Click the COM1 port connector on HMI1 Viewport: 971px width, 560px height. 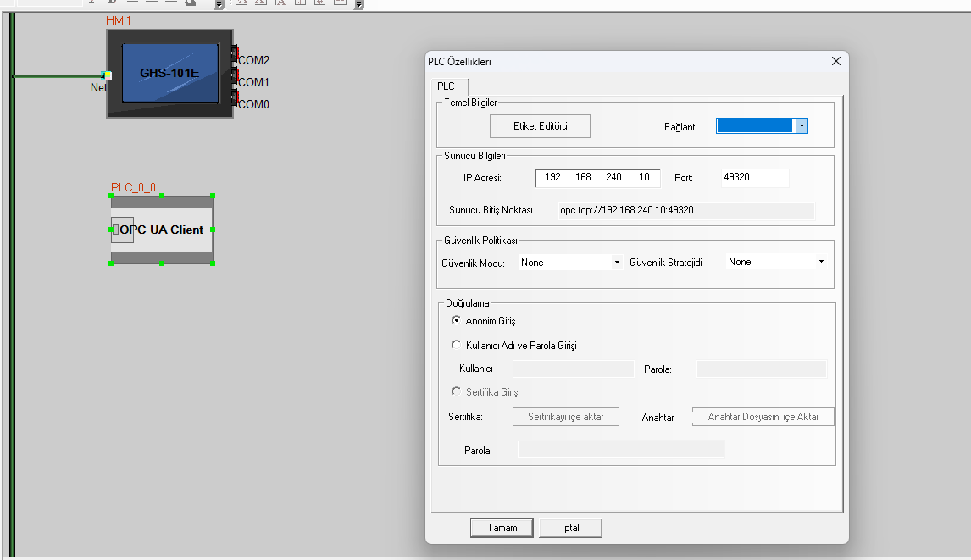235,75
